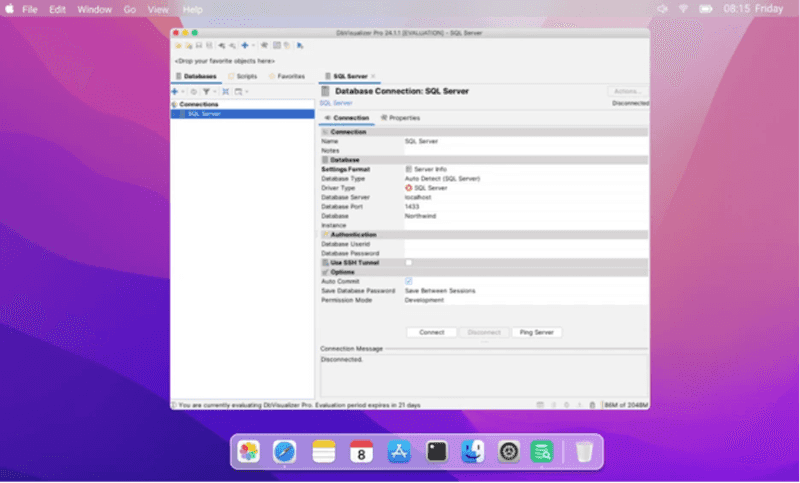Click the Notes field
The height and width of the screenshot is (483, 800).
pos(526,151)
